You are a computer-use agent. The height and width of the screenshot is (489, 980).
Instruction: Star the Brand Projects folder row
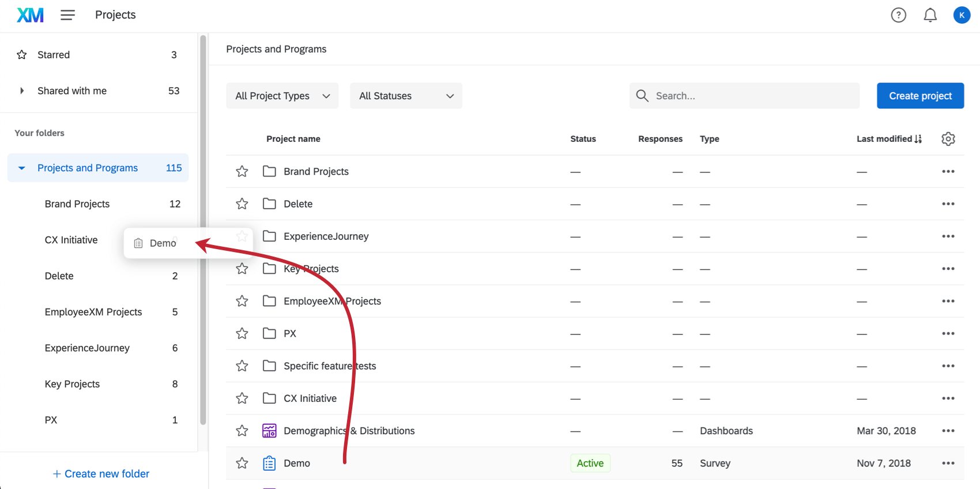point(242,171)
